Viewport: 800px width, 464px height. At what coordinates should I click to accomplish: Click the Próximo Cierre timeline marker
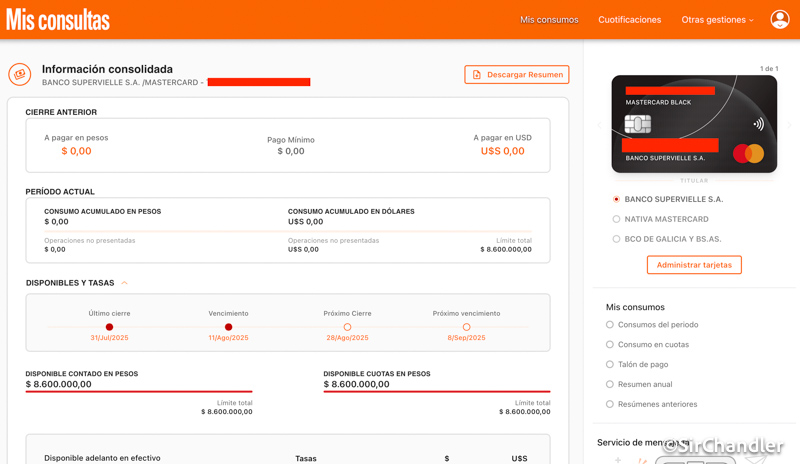[x=347, y=327]
